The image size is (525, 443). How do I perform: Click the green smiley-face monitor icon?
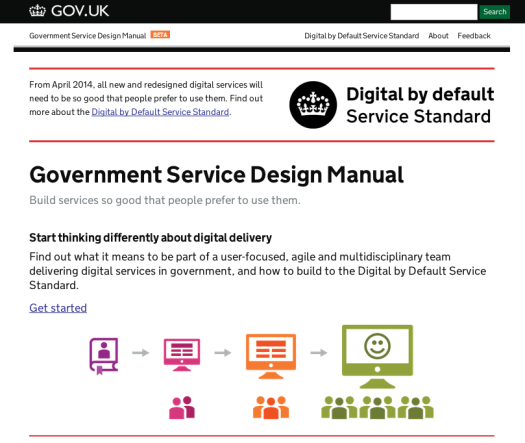pyautogui.click(x=377, y=357)
